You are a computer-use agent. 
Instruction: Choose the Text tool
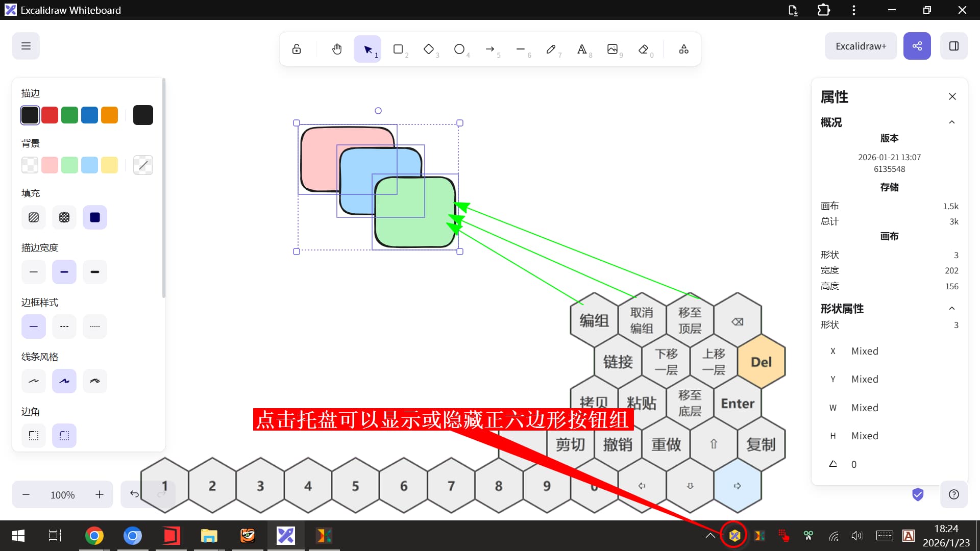point(582,49)
